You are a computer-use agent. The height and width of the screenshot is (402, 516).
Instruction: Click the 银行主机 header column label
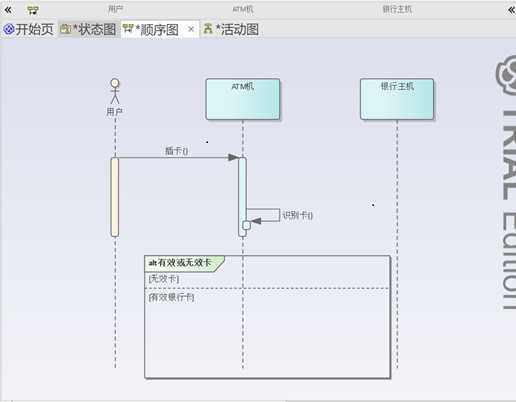[397, 9]
